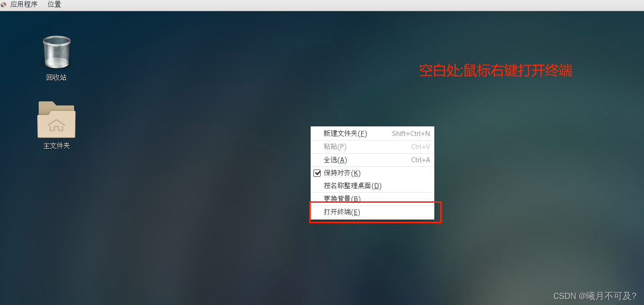Viewport: 644px width, 305px height.
Task: Choose 新建文件夹(F) from the context menu
Action: click(372, 133)
